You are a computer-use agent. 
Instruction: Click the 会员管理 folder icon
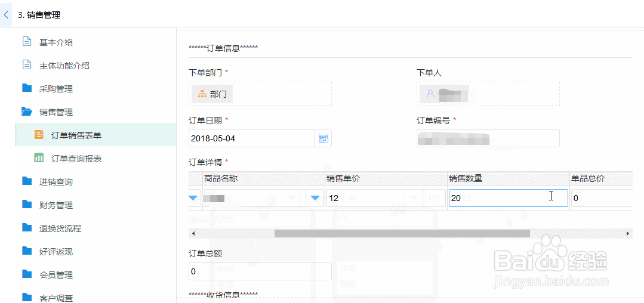tap(27, 274)
